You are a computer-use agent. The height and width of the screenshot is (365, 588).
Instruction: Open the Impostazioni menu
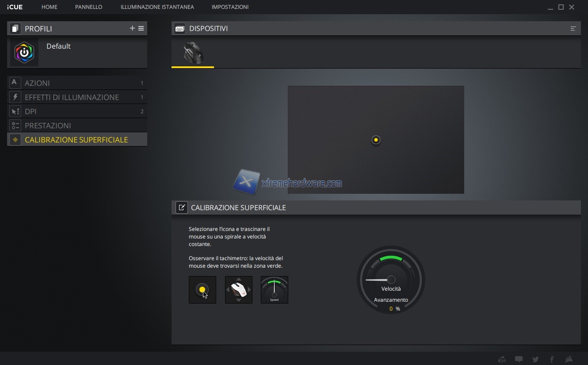pyautogui.click(x=230, y=7)
